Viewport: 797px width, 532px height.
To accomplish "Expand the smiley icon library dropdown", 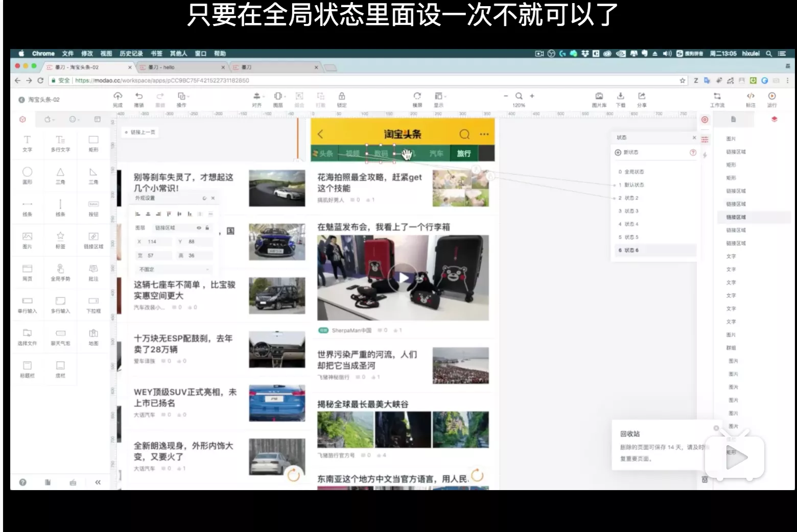I will [74, 119].
